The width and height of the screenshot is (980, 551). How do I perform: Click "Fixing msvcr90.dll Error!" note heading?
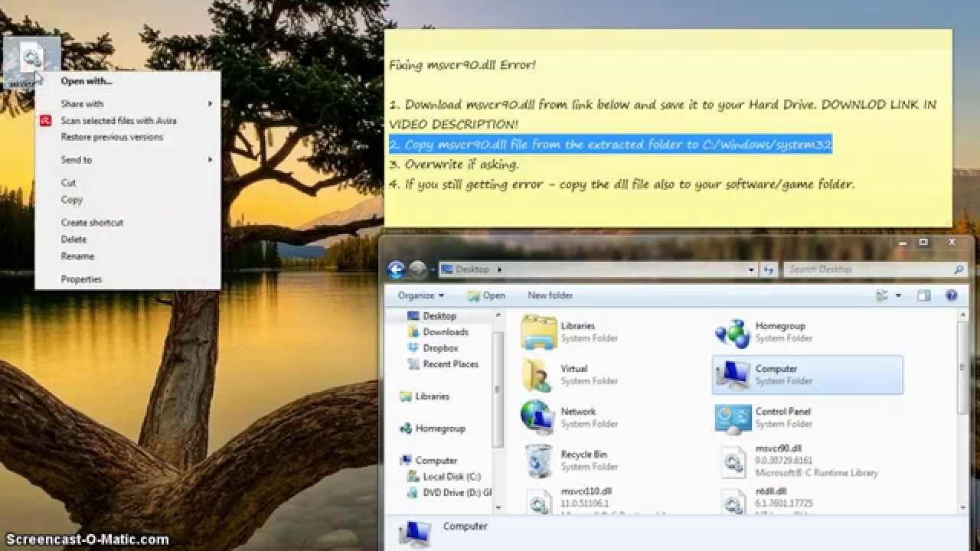click(x=462, y=65)
